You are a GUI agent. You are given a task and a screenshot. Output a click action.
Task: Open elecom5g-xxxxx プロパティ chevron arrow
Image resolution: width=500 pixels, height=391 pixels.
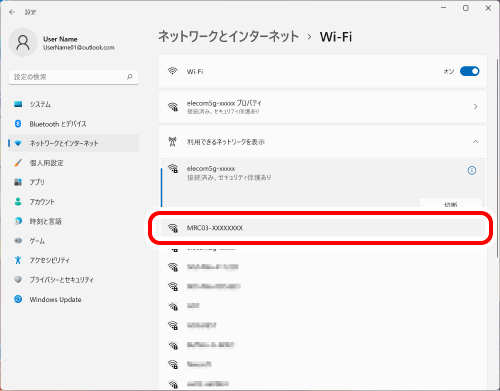(x=475, y=107)
